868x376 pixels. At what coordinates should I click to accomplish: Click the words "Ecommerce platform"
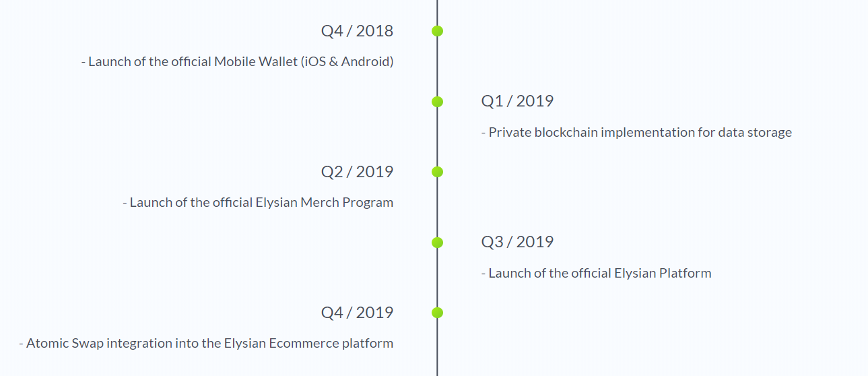pos(331,344)
